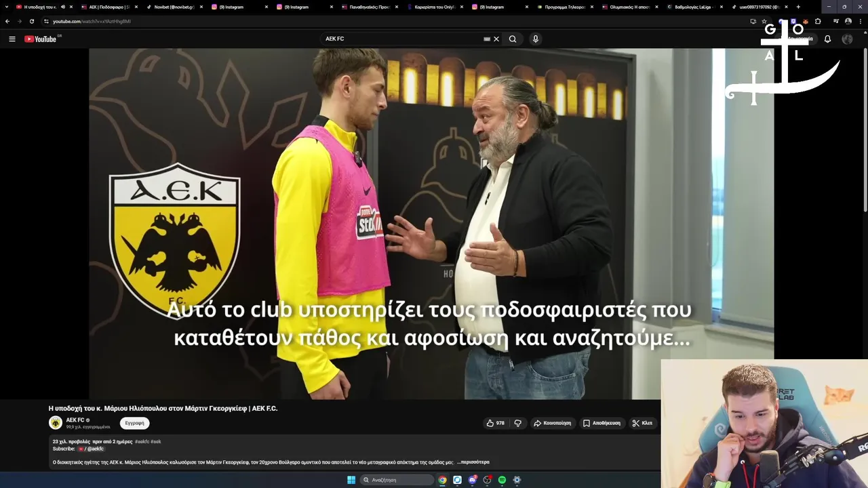Subscribe with the Εγγραφή button
Image resolution: width=868 pixels, height=488 pixels.
(x=134, y=423)
